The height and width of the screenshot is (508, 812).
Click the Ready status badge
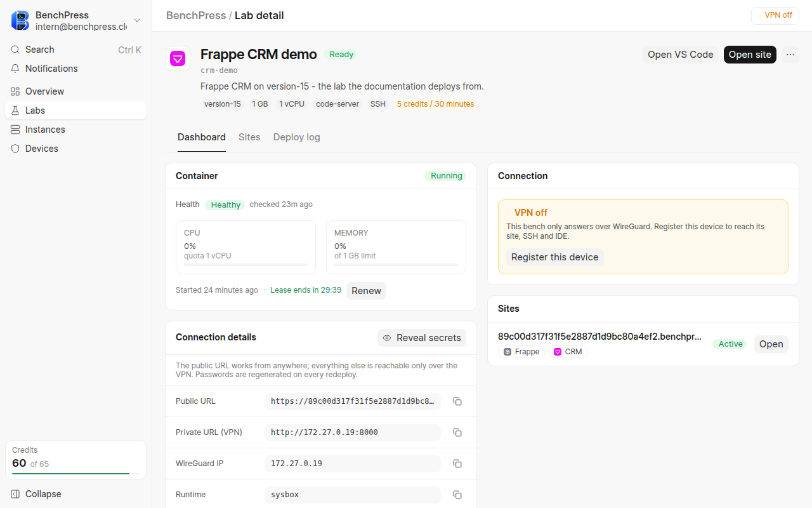pos(341,55)
